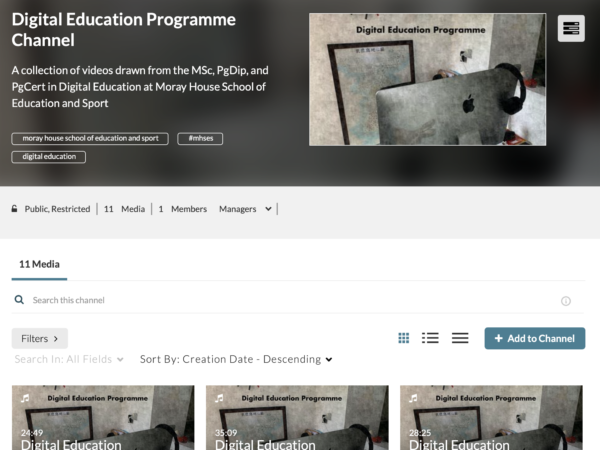
Task: Open the moray house school of education and sport tag
Action: 90,139
